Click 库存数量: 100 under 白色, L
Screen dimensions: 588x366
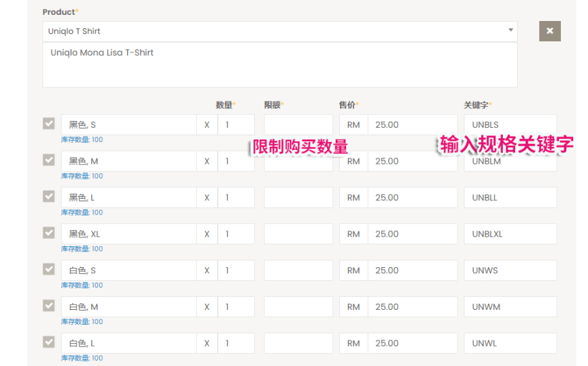82,358
